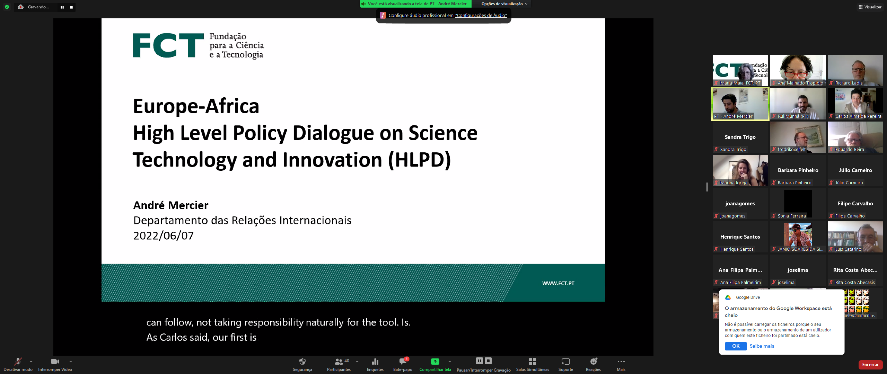Click the green Compartilhar tela icon
Viewport: 887px width, 374px height.
click(434, 362)
